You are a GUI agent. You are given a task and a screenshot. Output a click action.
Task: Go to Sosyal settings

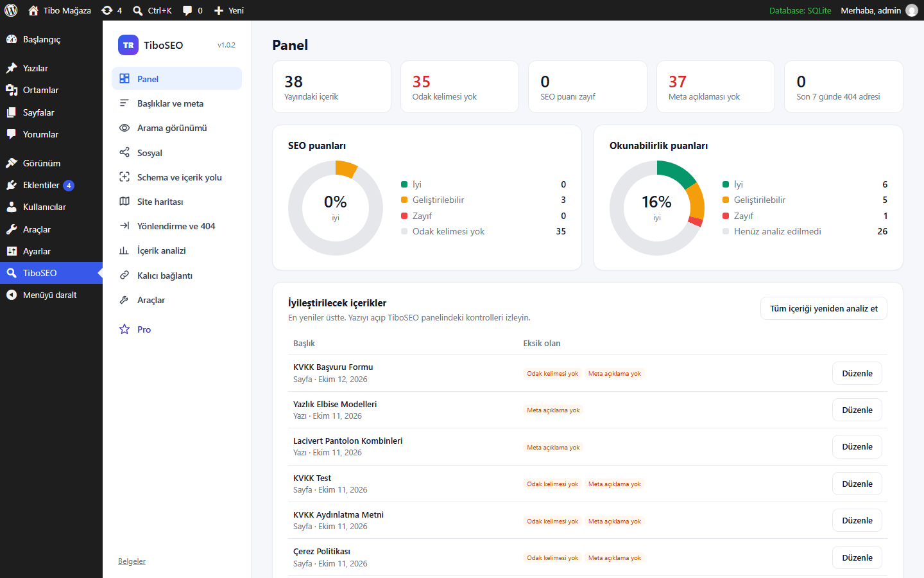coord(176,153)
